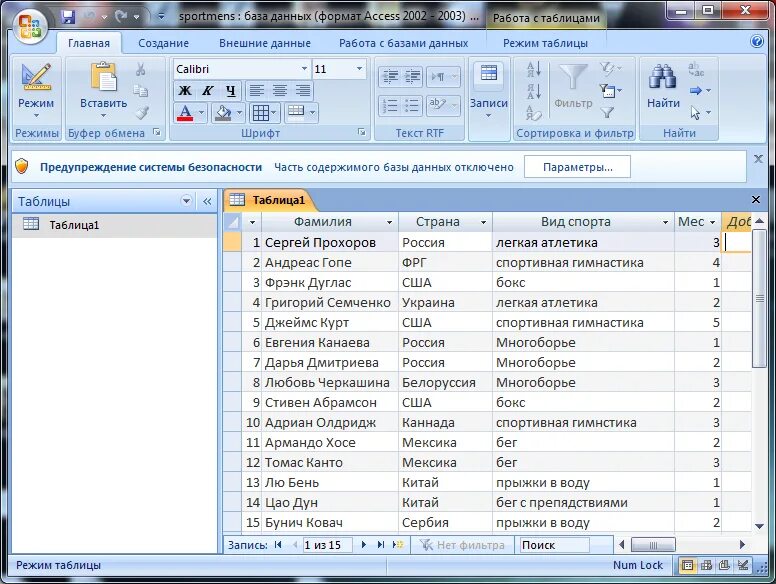The width and height of the screenshot is (776, 584).
Task: Open Работа с базами данных tab
Action: (403, 43)
